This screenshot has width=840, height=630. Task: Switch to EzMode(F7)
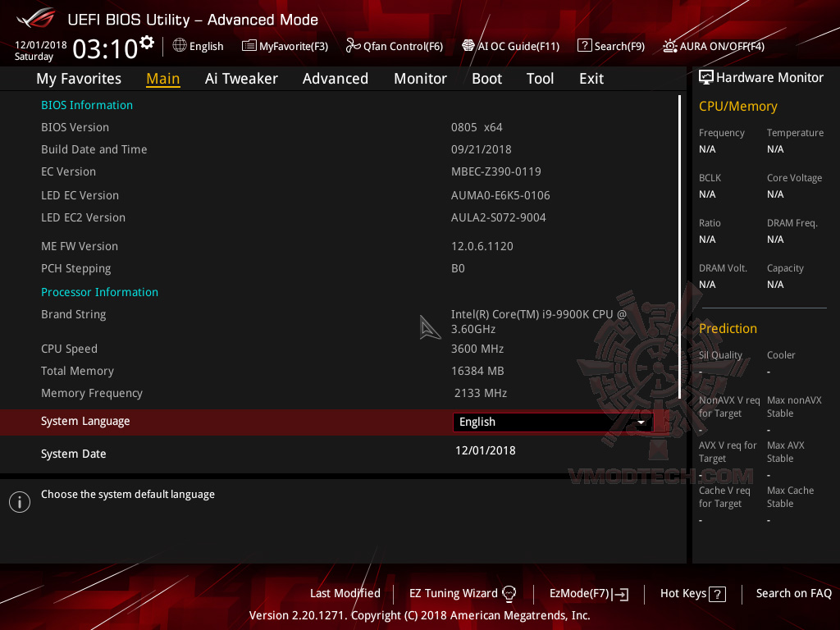pyautogui.click(x=587, y=593)
